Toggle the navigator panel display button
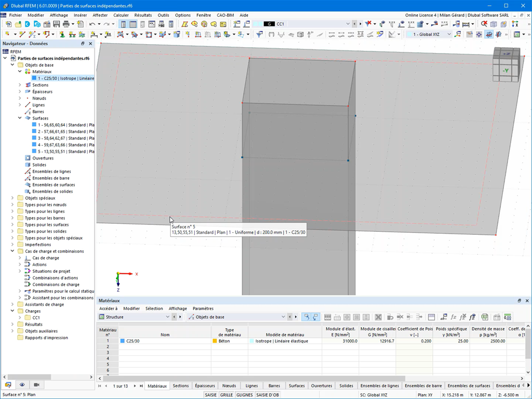The image size is (532, 399). click(x=123, y=24)
